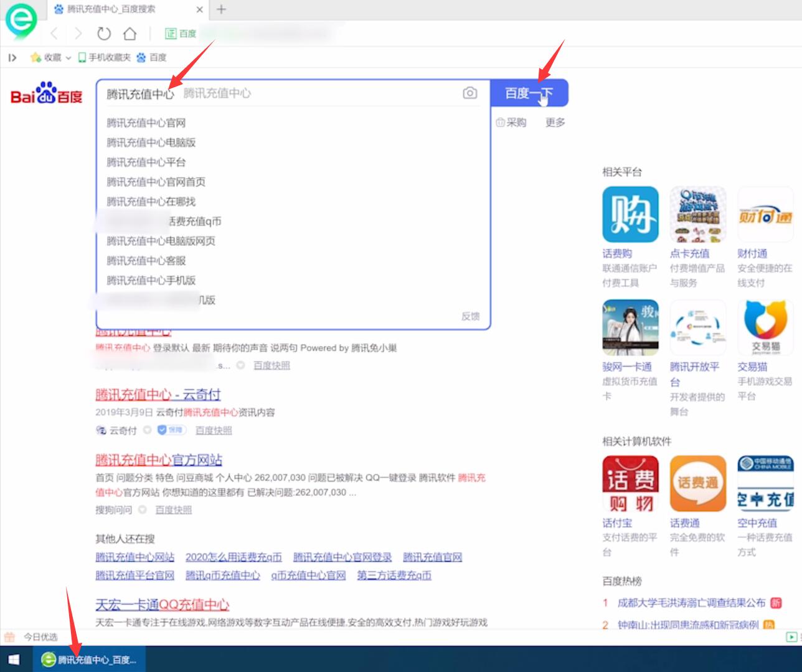The width and height of the screenshot is (802, 672).
Task: Click related search 第三方话费充q币
Action: (x=394, y=576)
